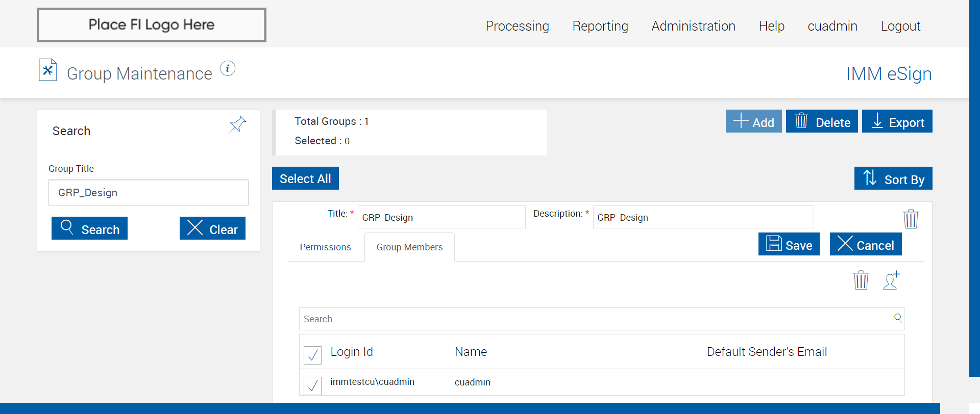The image size is (980, 414).
Task: Click the Export button
Action: (897, 122)
